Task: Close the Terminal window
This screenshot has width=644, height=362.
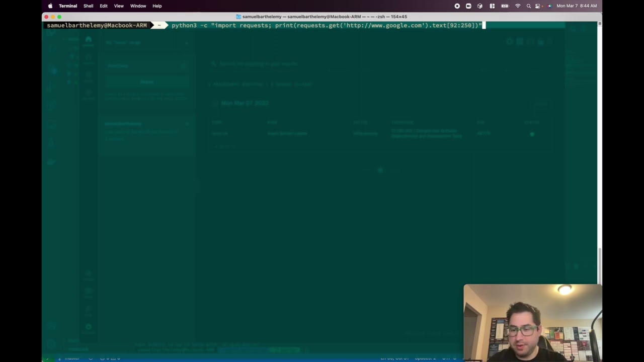Action: tap(46, 17)
